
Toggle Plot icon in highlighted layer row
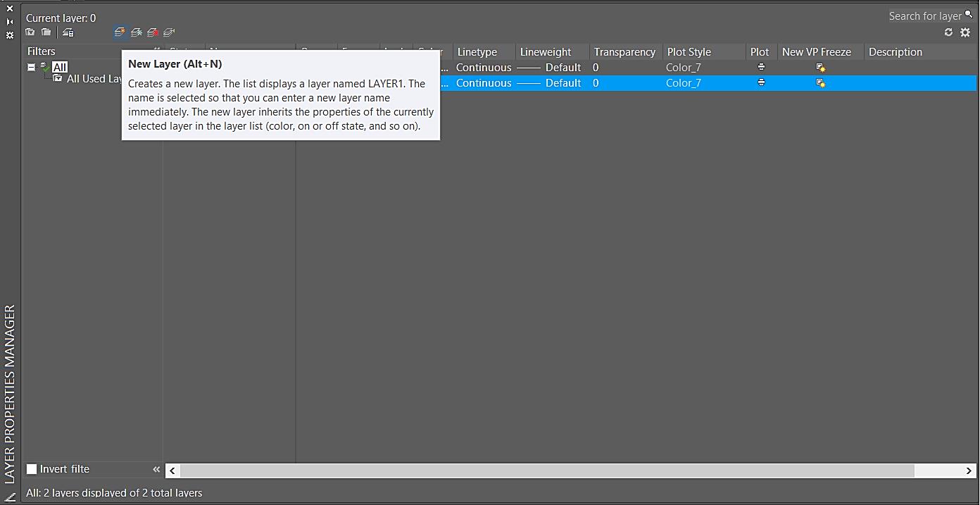[x=761, y=82]
